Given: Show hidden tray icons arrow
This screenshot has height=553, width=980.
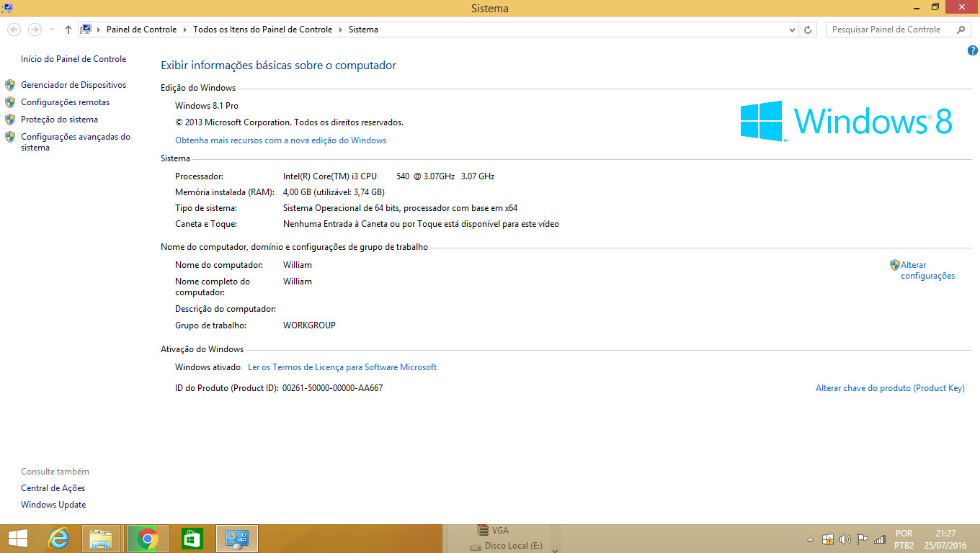Looking at the screenshot, I should (x=810, y=539).
